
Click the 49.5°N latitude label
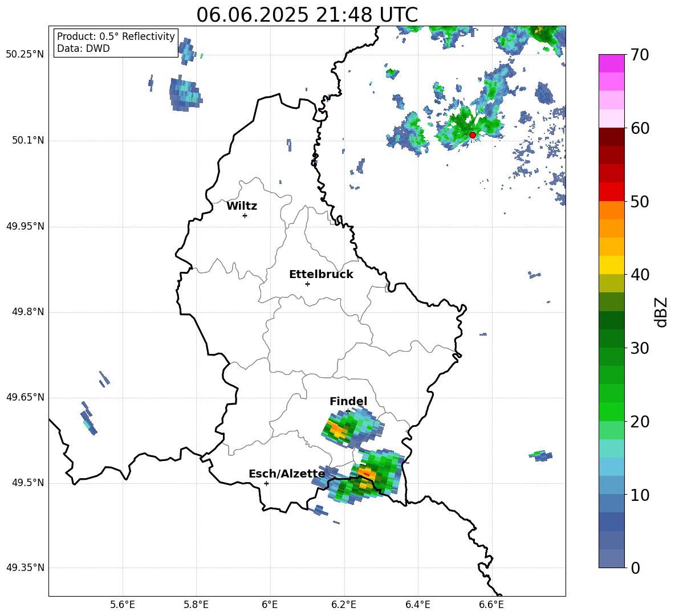[x=28, y=483]
